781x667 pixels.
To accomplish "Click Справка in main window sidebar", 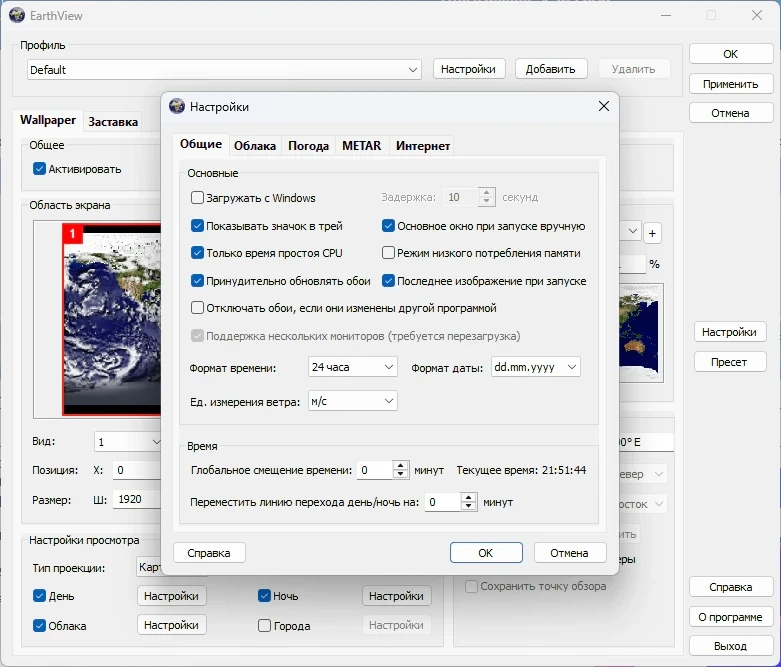I will click(731, 587).
